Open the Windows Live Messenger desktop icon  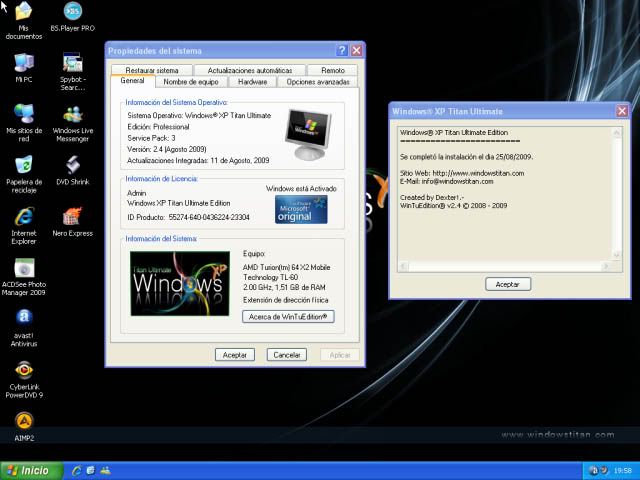pos(73,123)
